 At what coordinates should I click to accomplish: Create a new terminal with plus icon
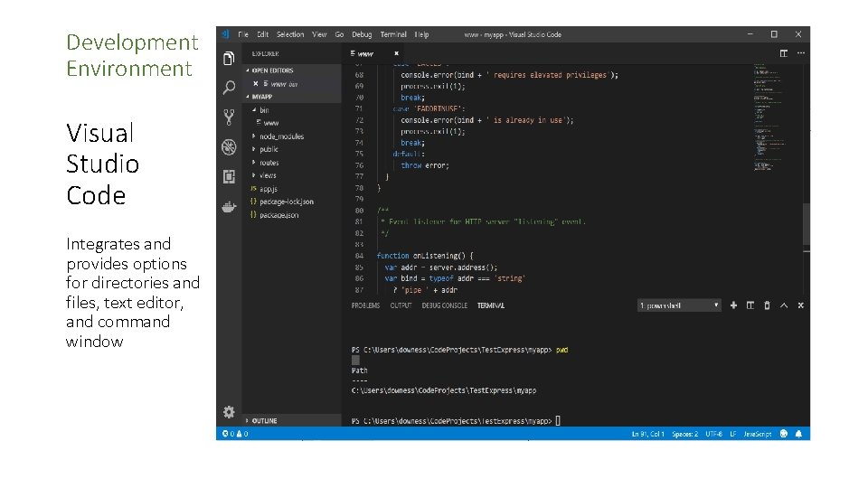pyautogui.click(x=733, y=305)
